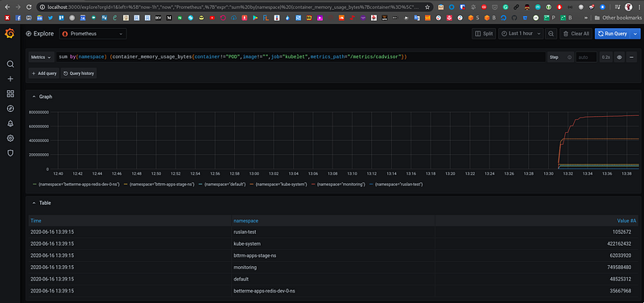Click the Grammarly extension icon

506,7
